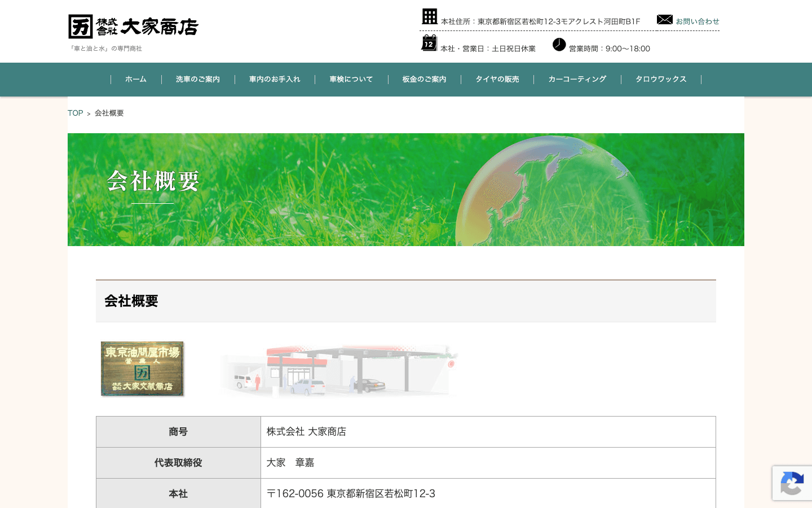
Task: Click the 会社概要 breadcrumb text
Action: 109,113
